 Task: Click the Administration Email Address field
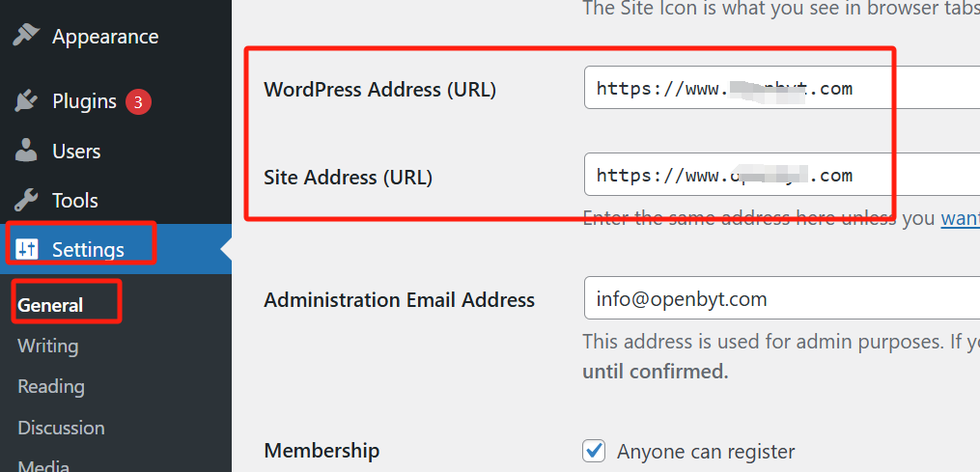click(x=782, y=299)
